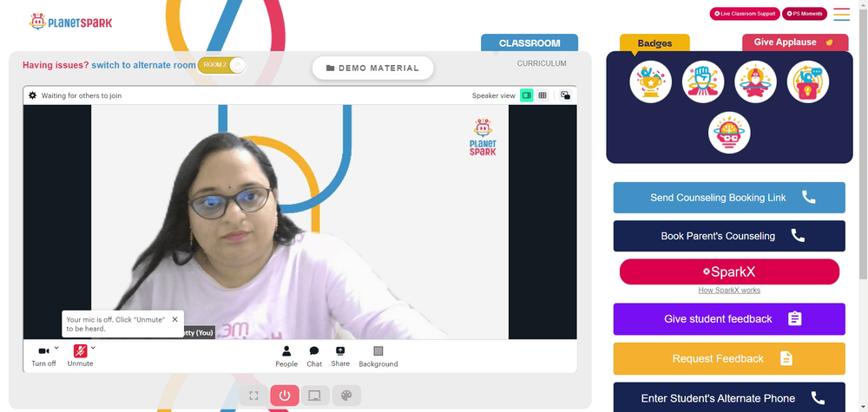Image resolution: width=868 pixels, height=412 pixels.
Task: Open How SparkX works link
Action: [x=729, y=291]
